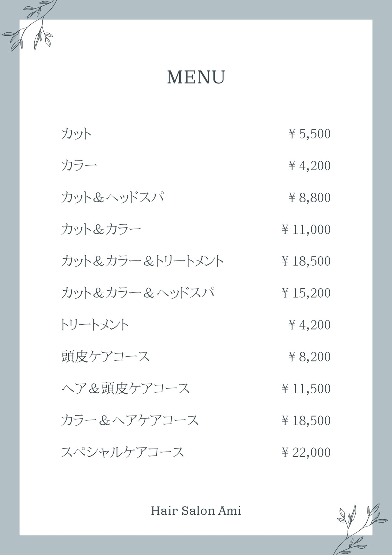The width and height of the screenshot is (392, 555).
Task: Click the カット＆ヘッドスパ entry
Action: pyautogui.click(x=112, y=197)
